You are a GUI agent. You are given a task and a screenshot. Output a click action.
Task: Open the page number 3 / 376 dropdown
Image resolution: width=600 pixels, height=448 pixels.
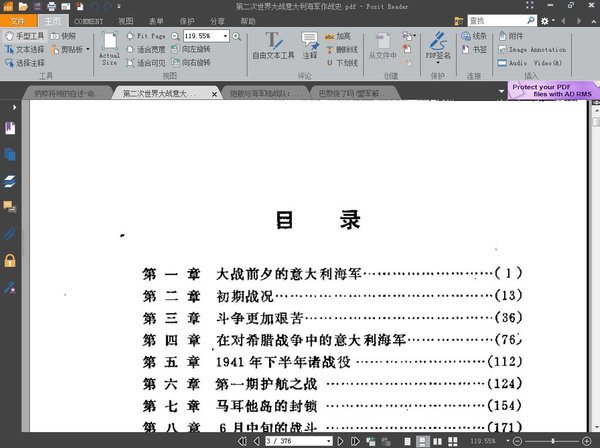[x=329, y=441]
